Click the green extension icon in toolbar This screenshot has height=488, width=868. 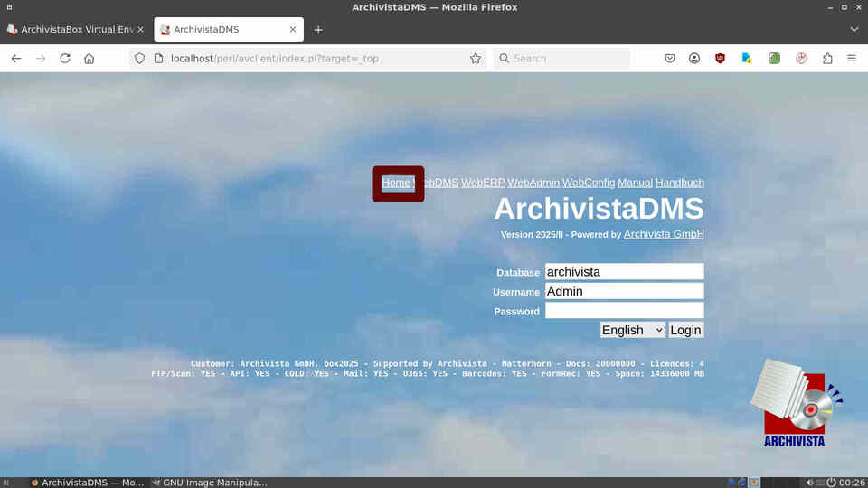point(774,59)
